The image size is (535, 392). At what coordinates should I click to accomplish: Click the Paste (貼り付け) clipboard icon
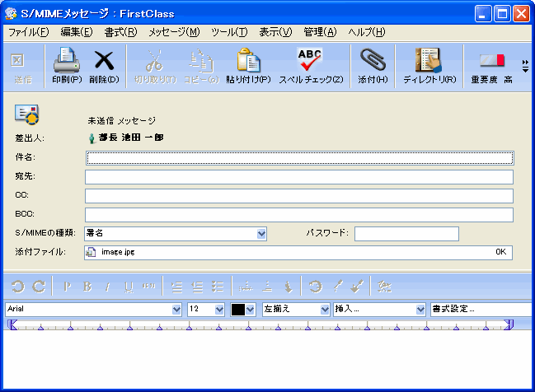[248, 60]
